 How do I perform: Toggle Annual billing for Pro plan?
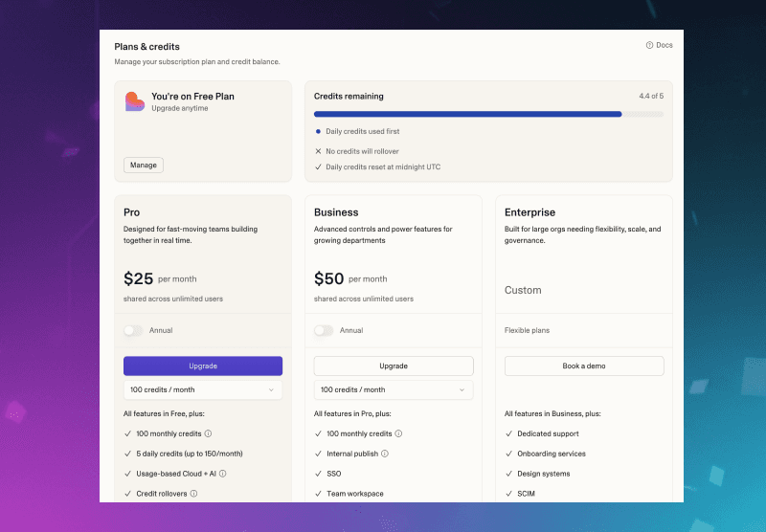coord(133,330)
